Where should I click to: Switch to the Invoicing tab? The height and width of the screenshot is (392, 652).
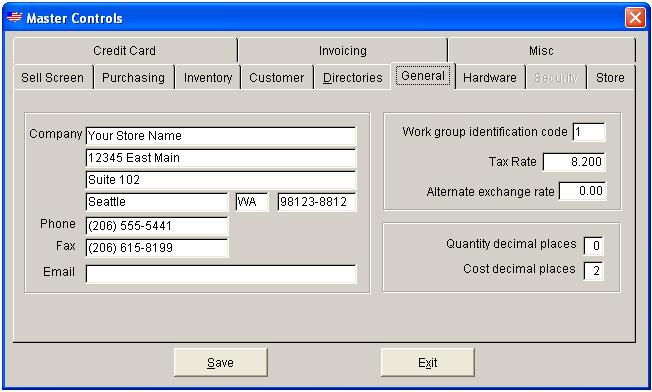coord(343,51)
